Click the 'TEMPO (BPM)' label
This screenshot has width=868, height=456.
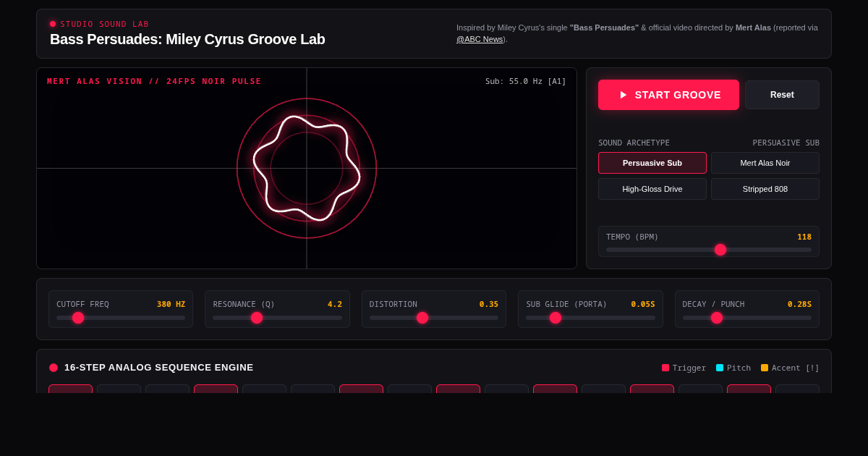(632, 237)
